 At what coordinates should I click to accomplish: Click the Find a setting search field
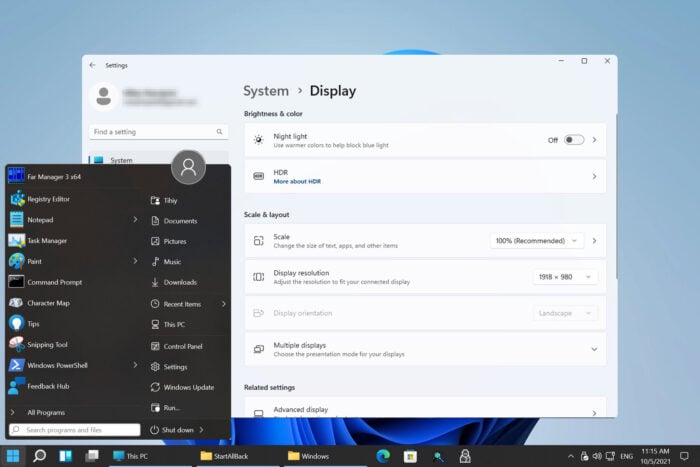pyautogui.click(x=158, y=132)
